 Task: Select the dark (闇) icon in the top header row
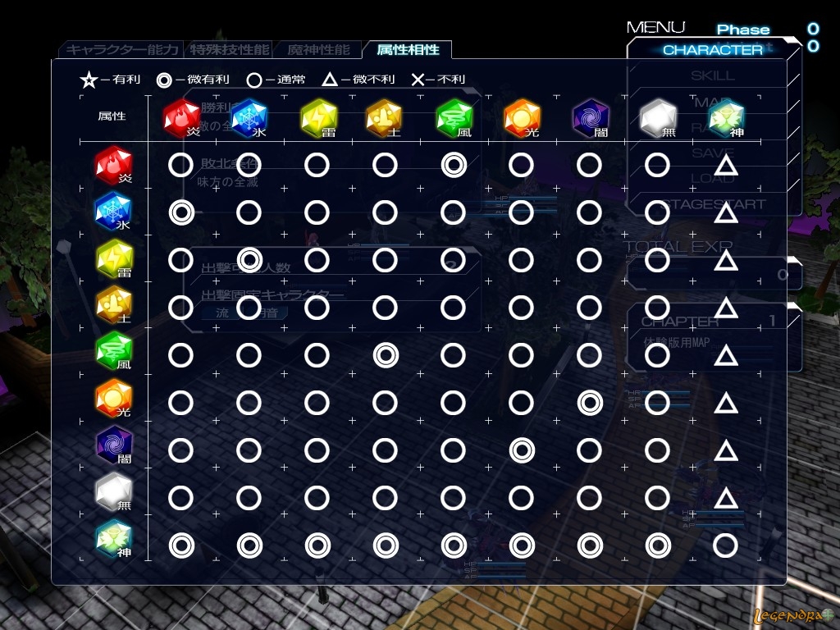point(589,116)
